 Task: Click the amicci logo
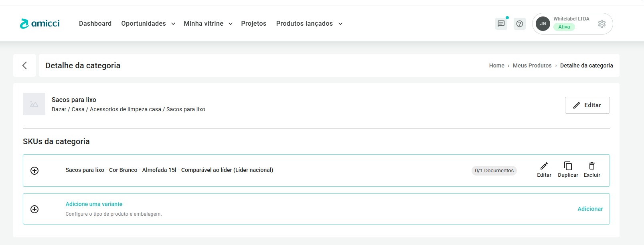click(x=40, y=24)
